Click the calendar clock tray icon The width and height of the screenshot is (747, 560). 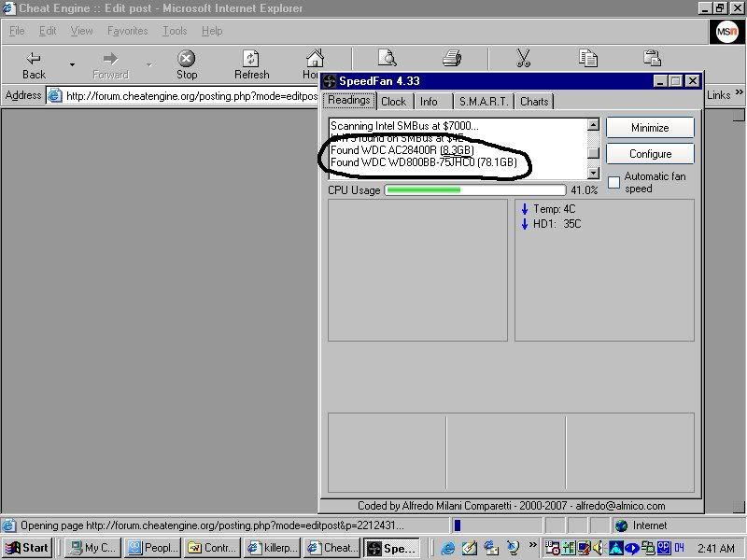click(x=552, y=548)
